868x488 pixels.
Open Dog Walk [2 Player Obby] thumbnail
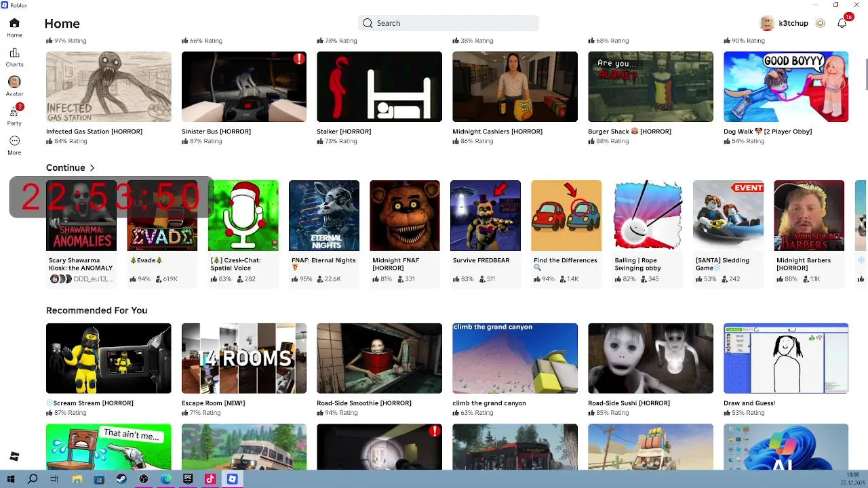point(786,87)
